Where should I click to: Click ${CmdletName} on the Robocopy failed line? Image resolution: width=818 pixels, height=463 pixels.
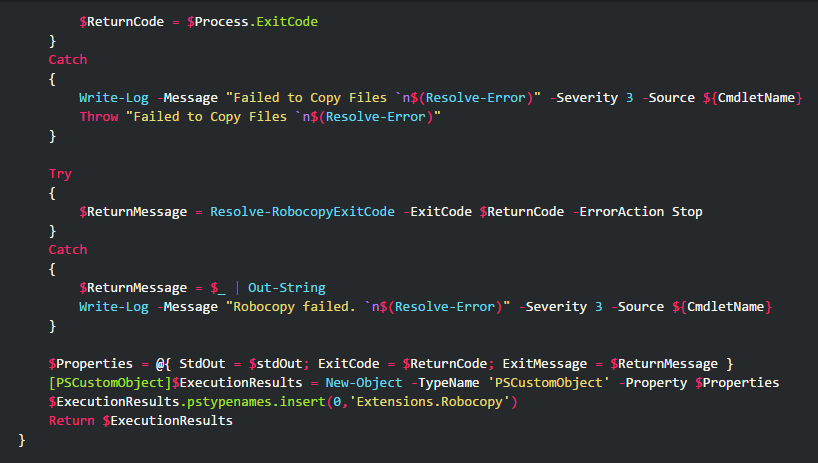coord(722,307)
